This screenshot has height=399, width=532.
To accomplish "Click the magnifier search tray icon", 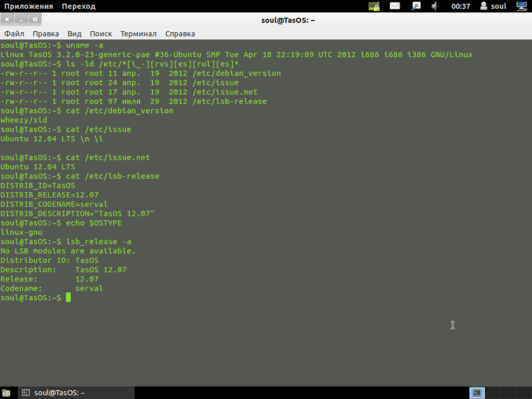I will 416,6.
